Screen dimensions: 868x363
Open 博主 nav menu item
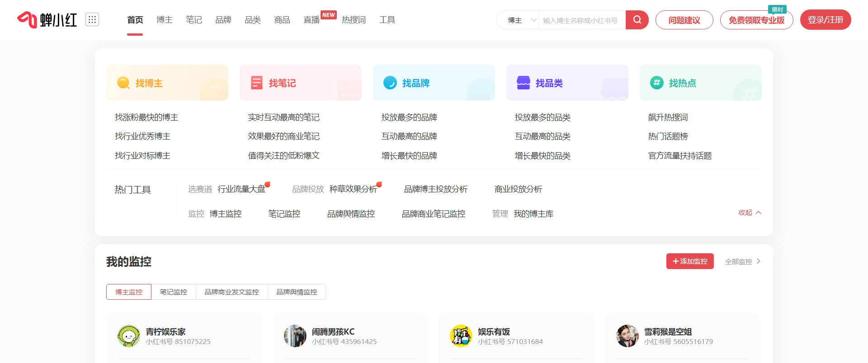pyautogui.click(x=164, y=20)
